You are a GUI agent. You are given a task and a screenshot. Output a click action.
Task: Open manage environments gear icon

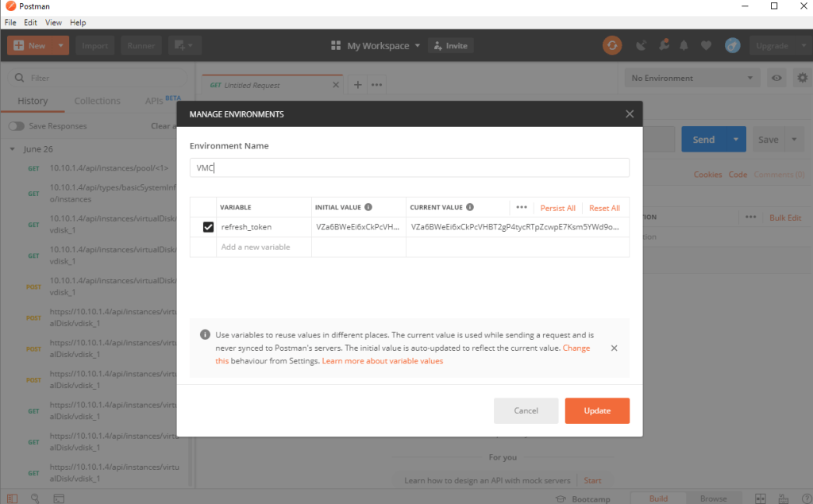pyautogui.click(x=802, y=78)
